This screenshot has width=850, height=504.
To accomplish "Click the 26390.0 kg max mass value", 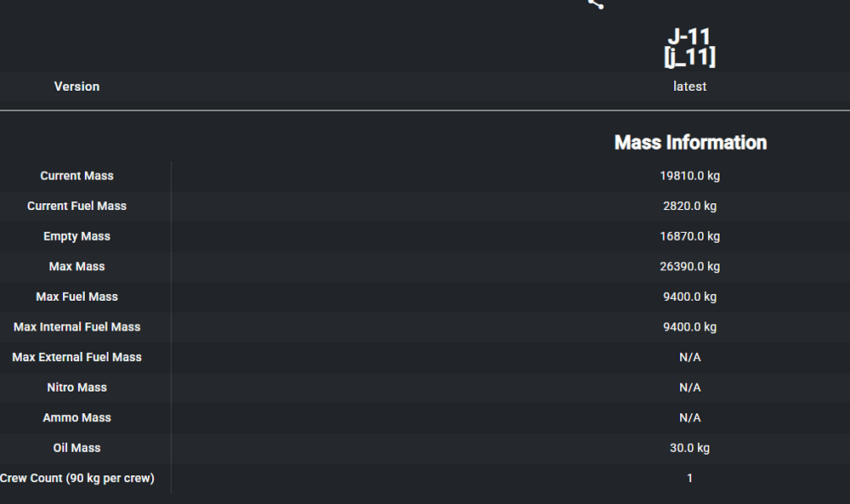I will pyautogui.click(x=689, y=267).
